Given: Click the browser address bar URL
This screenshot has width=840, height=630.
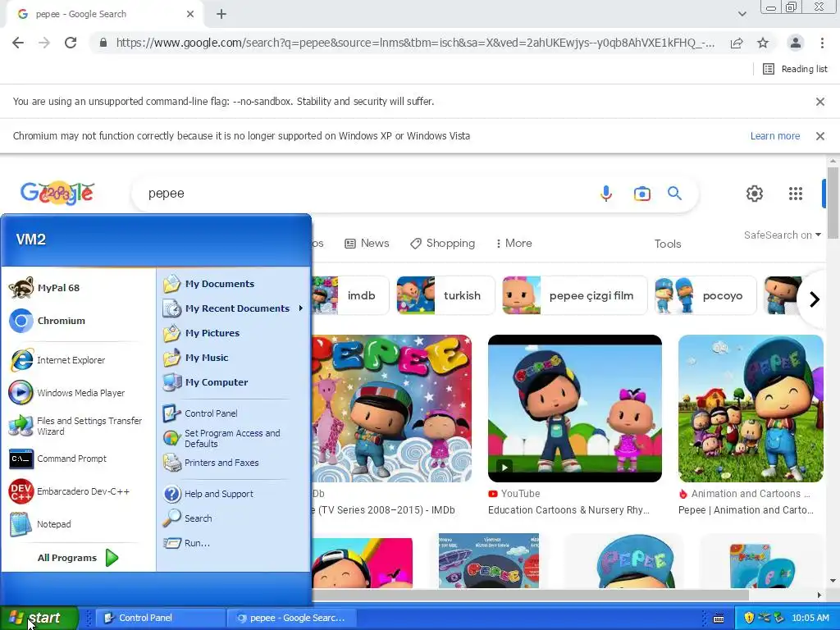Looking at the screenshot, I should [x=415, y=43].
